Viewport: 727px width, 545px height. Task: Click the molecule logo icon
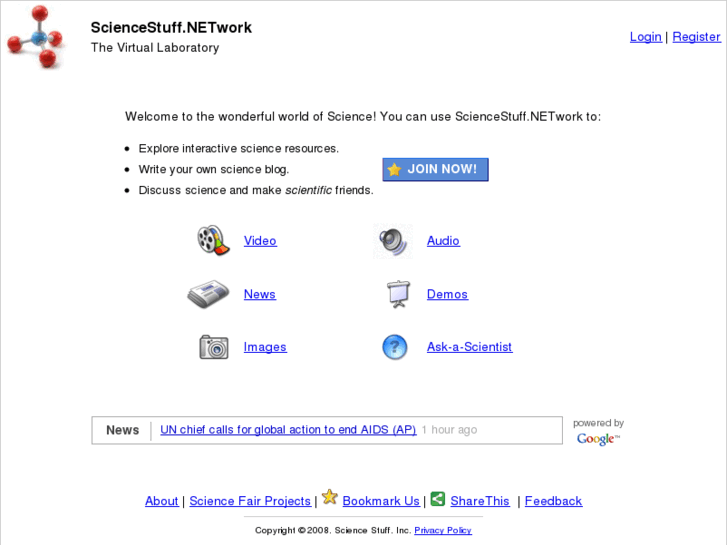[x=35, y=38]
